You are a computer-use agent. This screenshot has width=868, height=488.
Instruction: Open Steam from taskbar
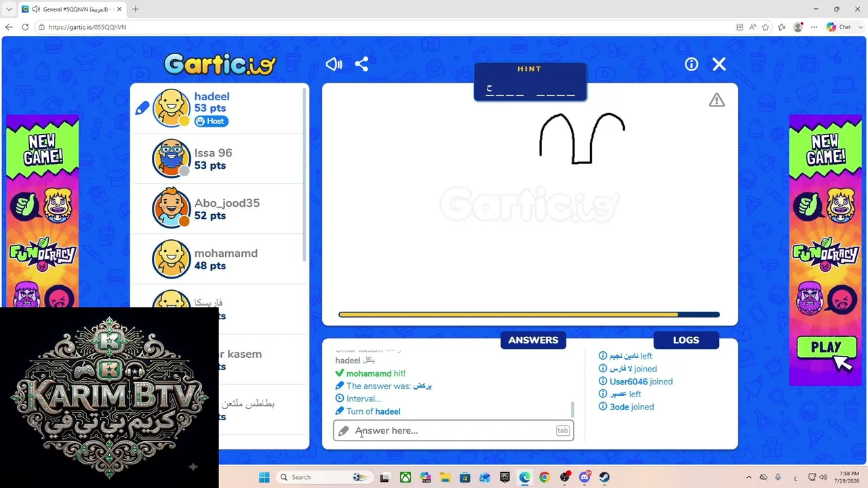(604, 477)
